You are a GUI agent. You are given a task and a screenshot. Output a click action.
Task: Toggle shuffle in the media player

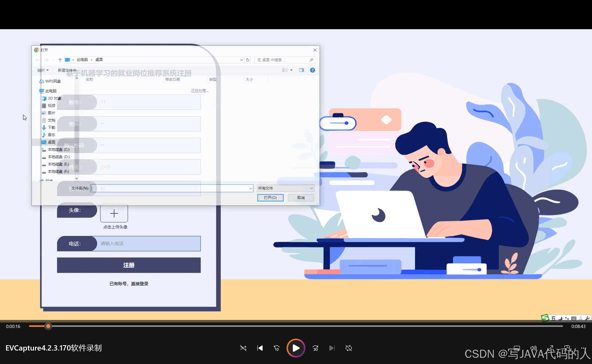243,348
